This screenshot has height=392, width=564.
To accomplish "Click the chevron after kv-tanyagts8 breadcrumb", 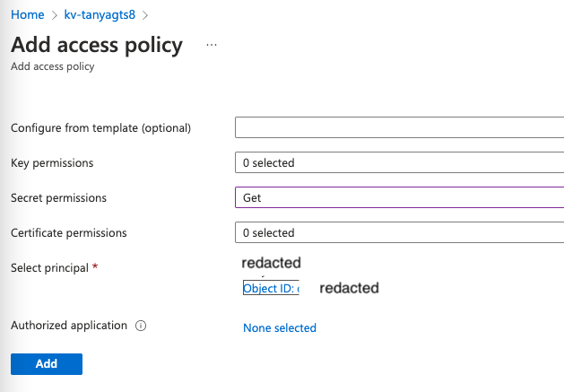I will pos(146,15).
